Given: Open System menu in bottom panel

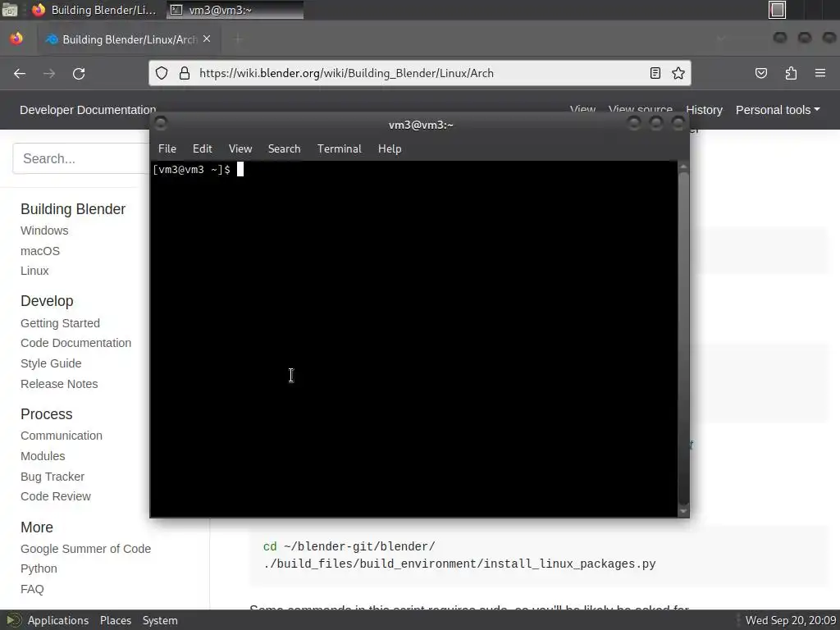Looking at the screenshot, I should [160, 620].
